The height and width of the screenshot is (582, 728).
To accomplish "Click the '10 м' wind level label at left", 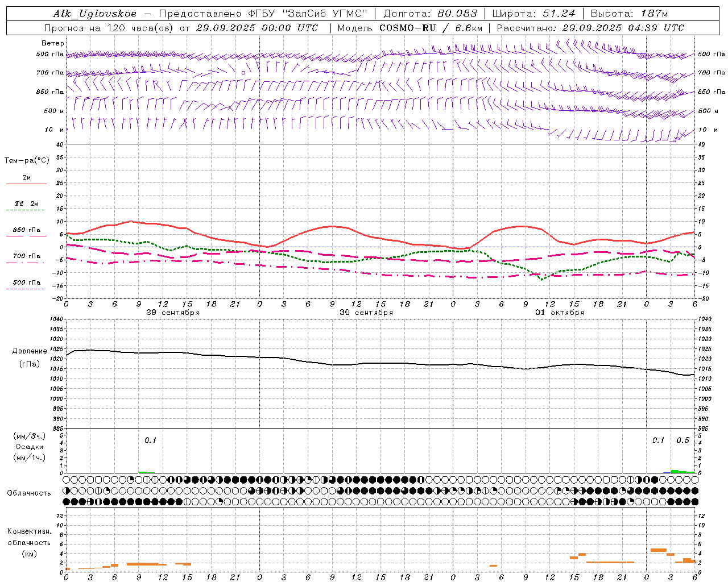I will 55,130.
